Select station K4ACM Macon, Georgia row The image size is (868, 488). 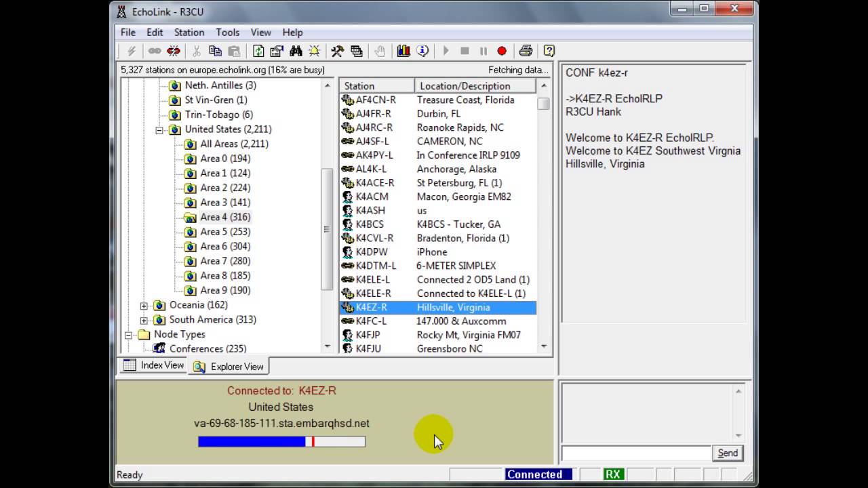(x=438, y=197)
